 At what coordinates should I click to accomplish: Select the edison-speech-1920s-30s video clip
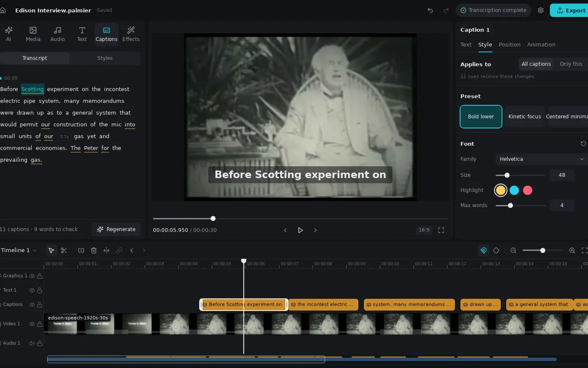pos(316,324)
